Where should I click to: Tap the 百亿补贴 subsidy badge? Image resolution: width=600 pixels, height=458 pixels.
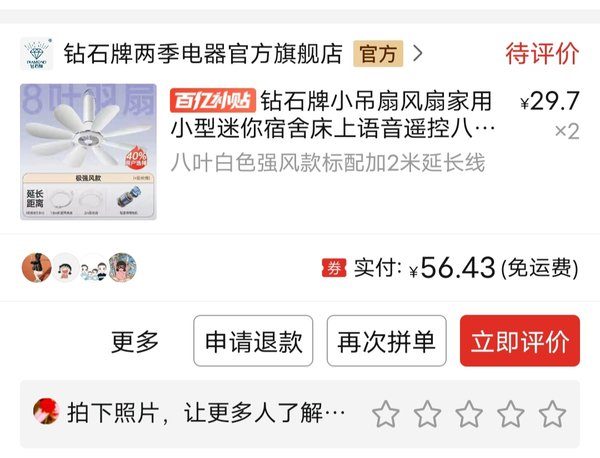[x=213, y=101]
